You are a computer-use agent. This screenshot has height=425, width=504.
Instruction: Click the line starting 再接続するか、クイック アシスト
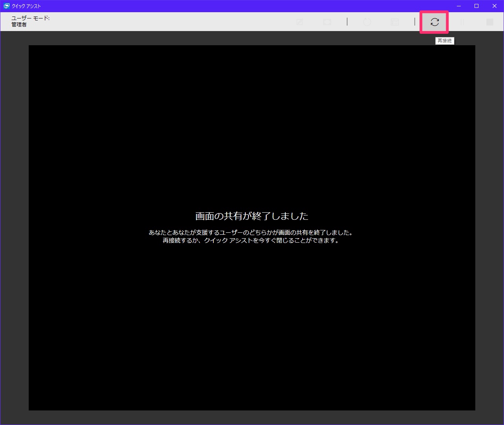(x=252, y=240)
